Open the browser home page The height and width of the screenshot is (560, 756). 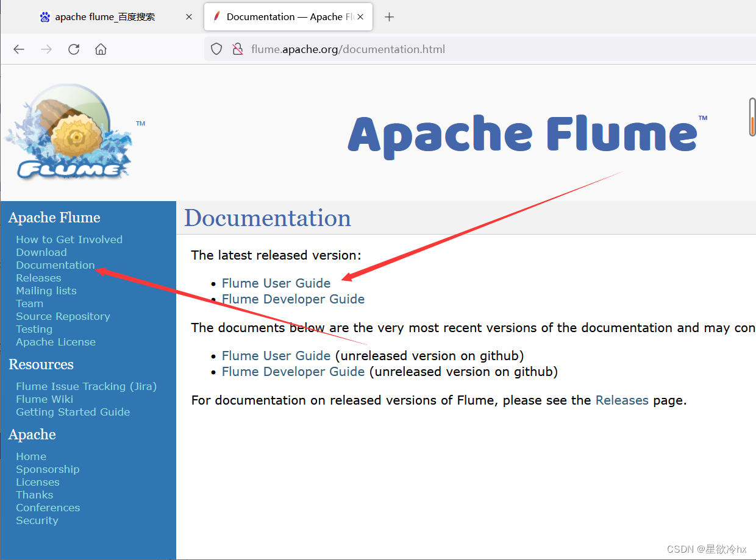tap(101, 49)
